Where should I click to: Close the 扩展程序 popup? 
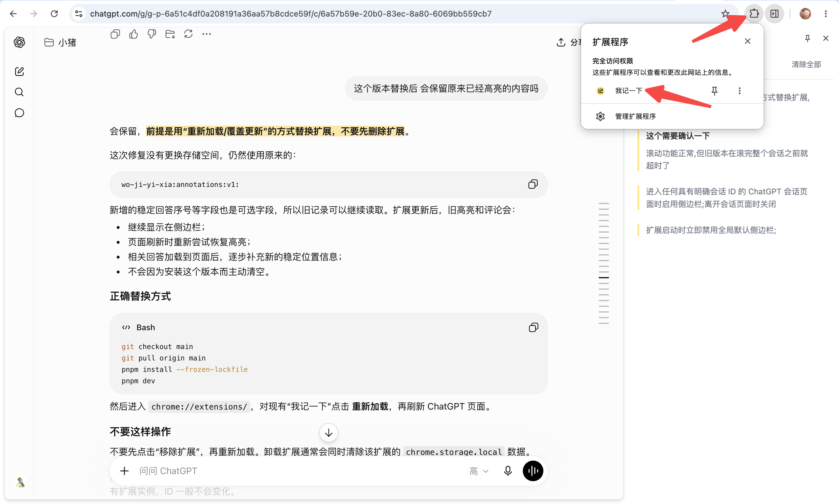pos(748,41)
